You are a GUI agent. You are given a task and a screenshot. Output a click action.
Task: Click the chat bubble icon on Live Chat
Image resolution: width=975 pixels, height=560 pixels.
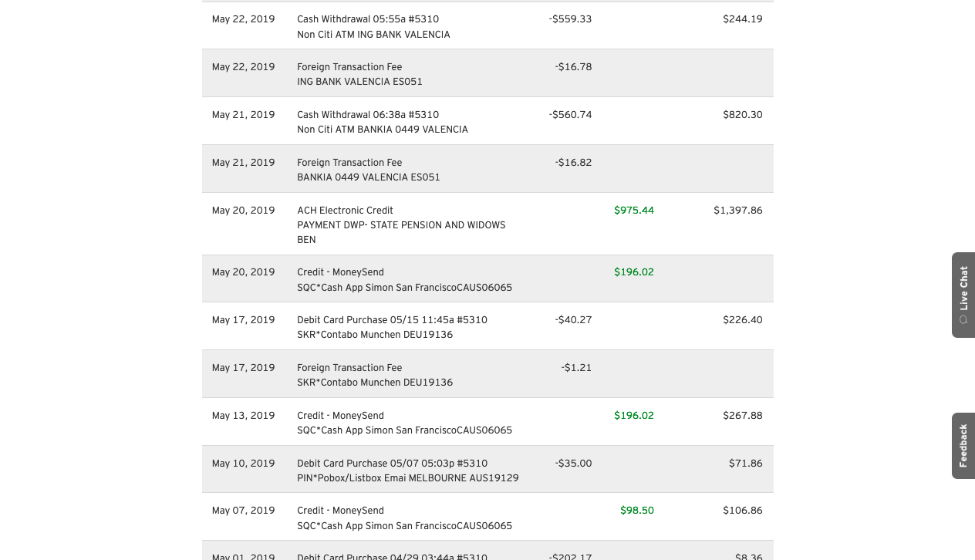(x=963, y=320)
